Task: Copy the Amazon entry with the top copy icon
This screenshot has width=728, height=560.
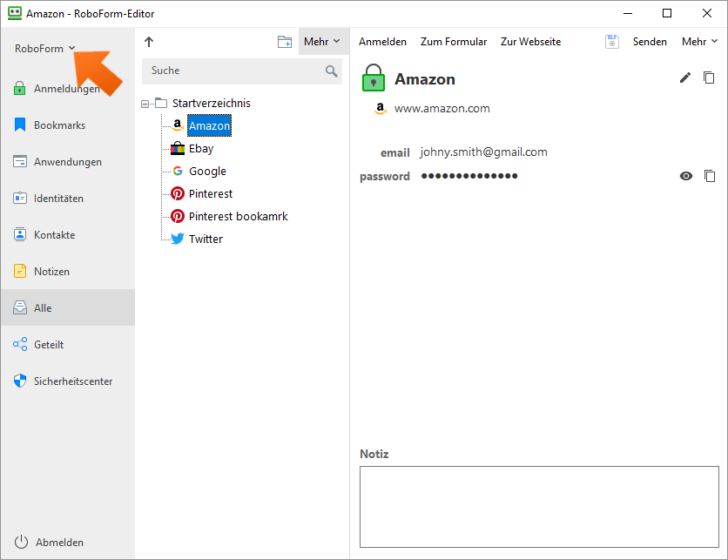Action: [x=709, y=78]
